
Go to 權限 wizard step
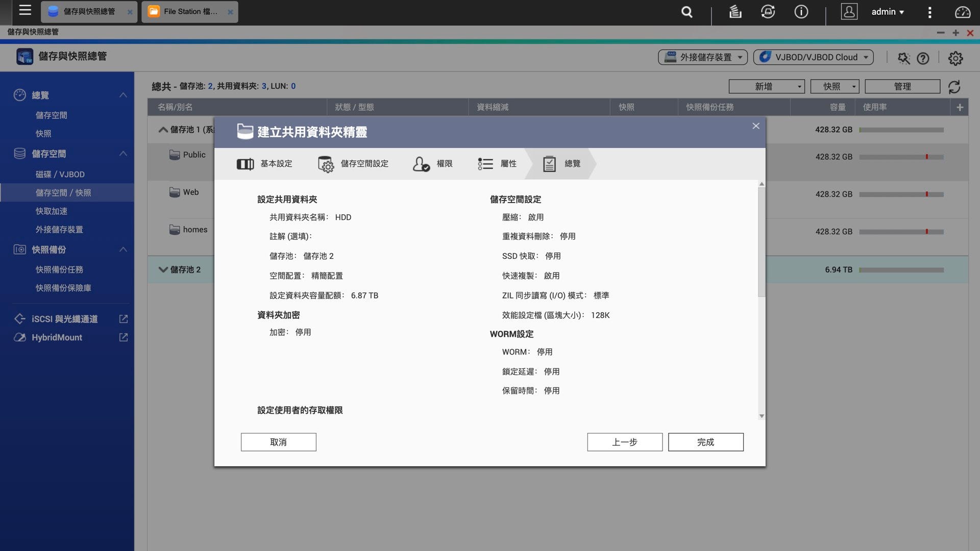pyautogui.click(x=432, y=164)
